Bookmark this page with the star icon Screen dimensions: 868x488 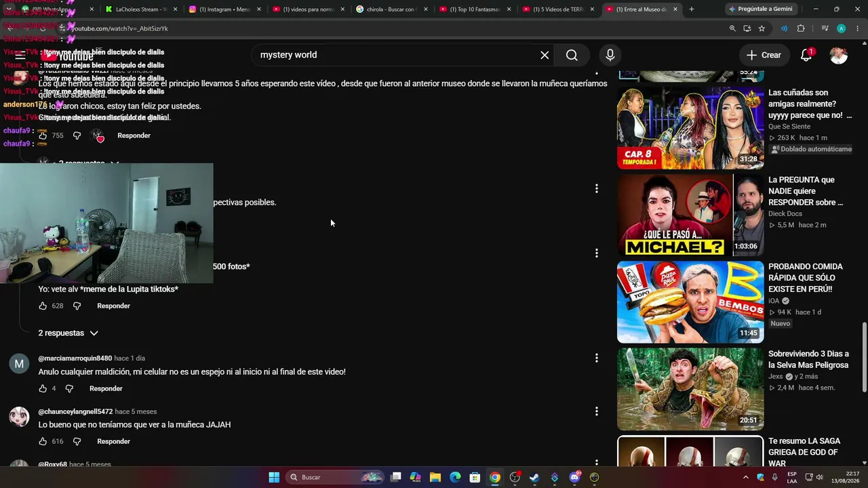[x=762, y=28]
